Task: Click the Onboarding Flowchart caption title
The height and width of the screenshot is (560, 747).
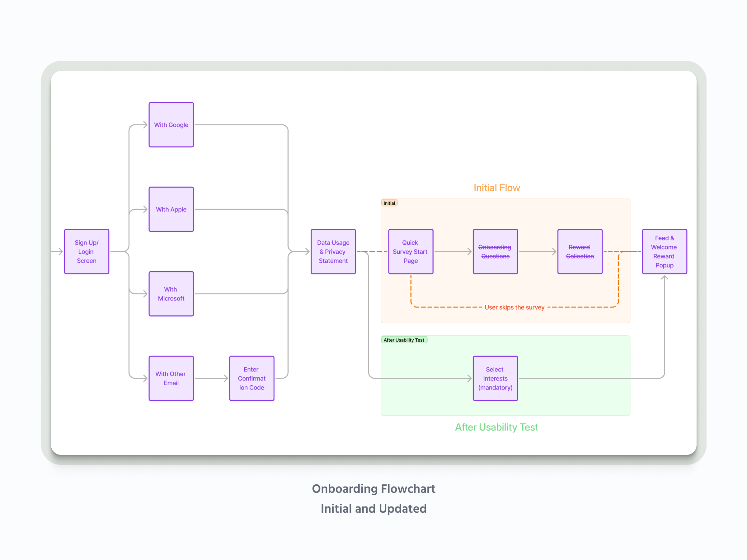Action: [x=374, y=489]
